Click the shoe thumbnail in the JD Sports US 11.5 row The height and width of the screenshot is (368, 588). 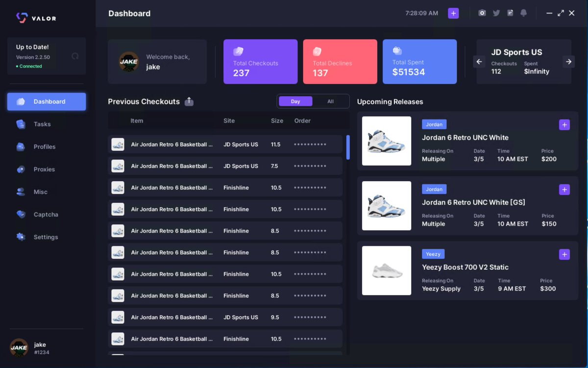click(x=118, y=145)
